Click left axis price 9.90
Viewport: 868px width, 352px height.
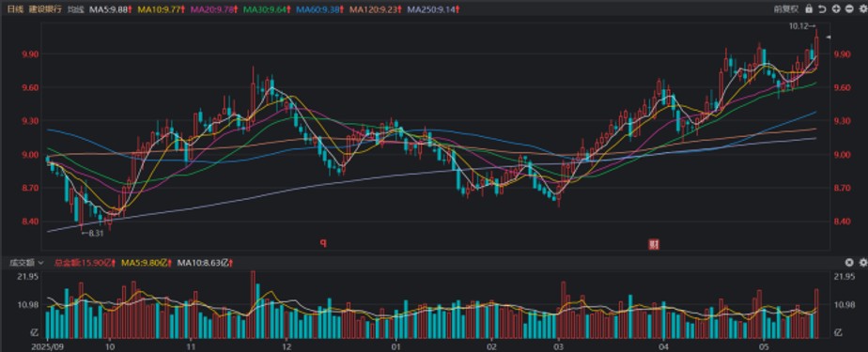click(x=30, y=54)
